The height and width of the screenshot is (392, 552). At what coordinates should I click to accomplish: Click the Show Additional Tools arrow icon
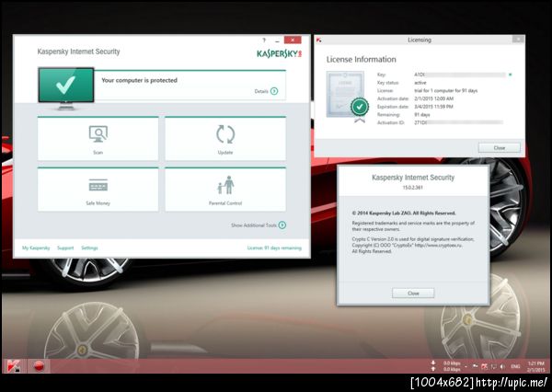(282, 225)
